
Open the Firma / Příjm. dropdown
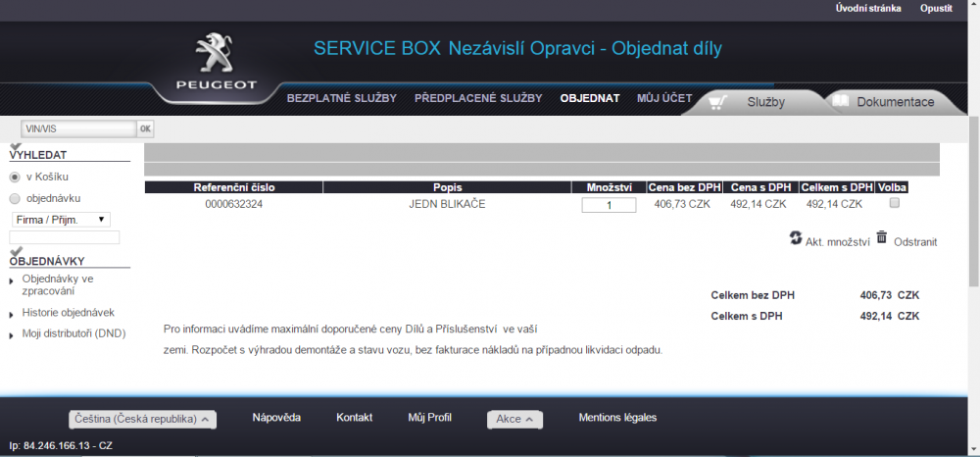(61, 220)
